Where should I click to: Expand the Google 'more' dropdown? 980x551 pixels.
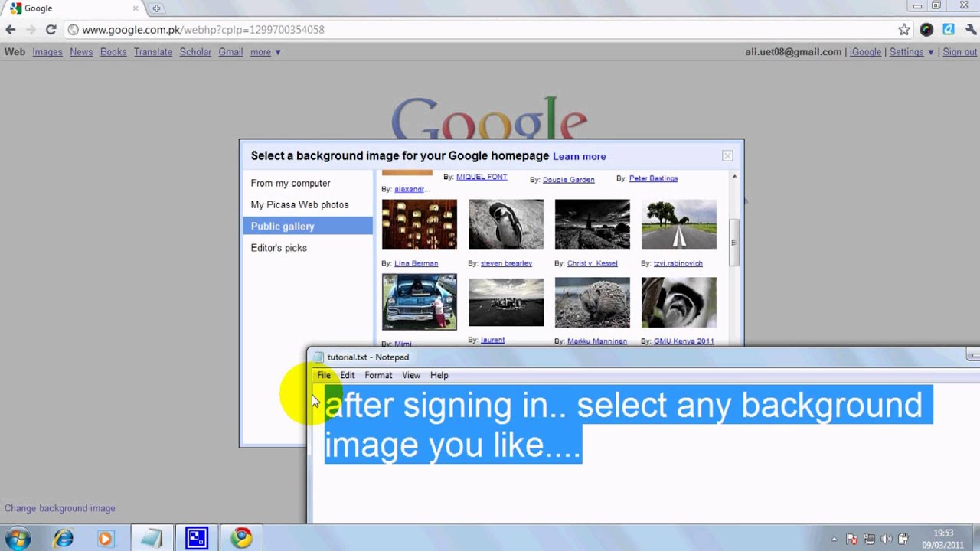pyautogui.click(x=266, y=52)
